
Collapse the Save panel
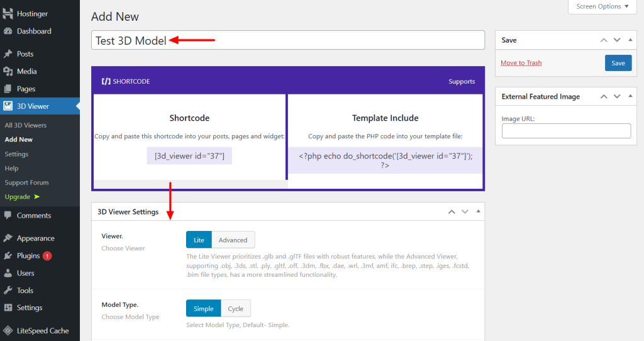point(630,40)
